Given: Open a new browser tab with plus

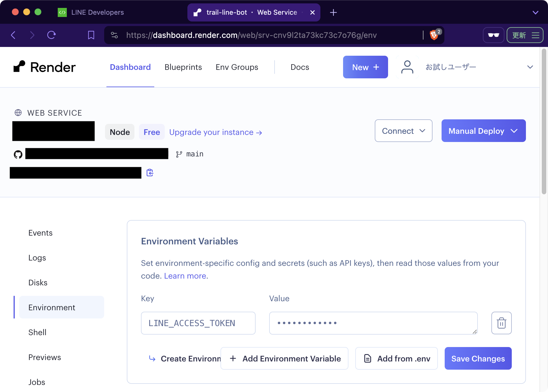Looking at the screenshot, I should point(333,12).
